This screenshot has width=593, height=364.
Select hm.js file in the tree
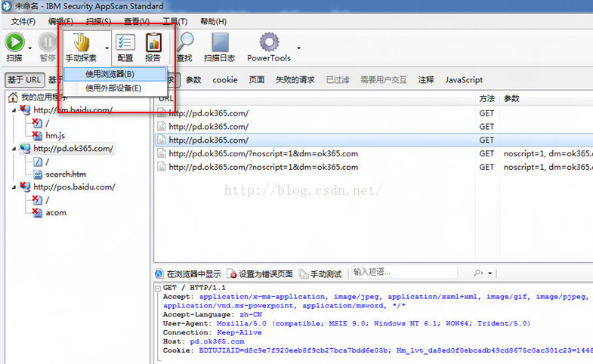click(x=55, y=135)
